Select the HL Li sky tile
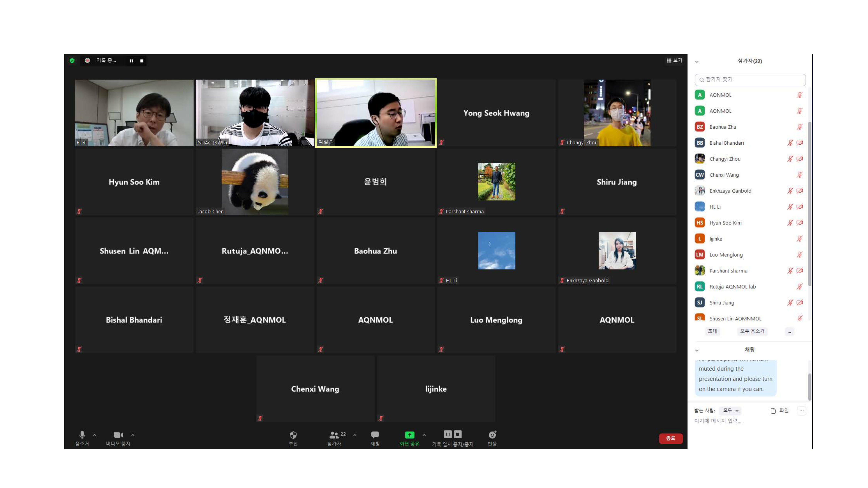Screen dimensions: 868x488 496,251
